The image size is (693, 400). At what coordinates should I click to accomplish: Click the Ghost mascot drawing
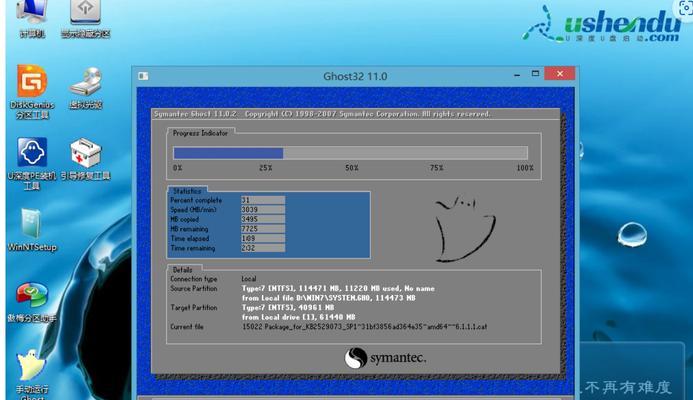[465, 229]
